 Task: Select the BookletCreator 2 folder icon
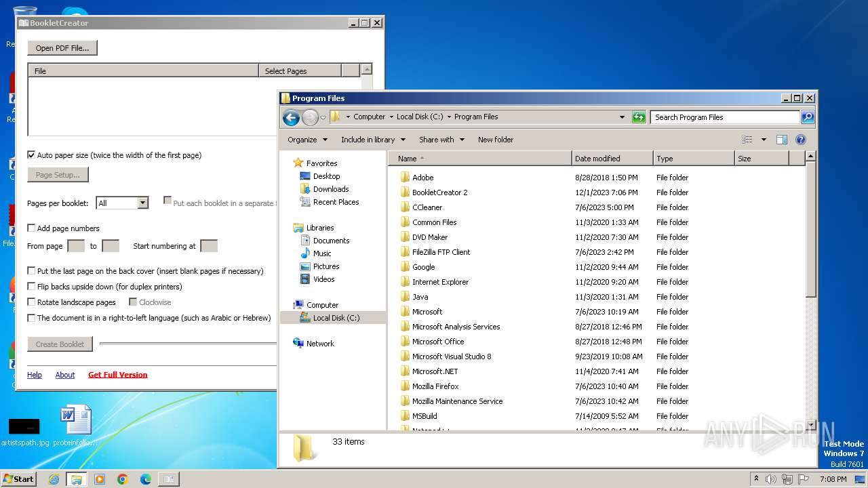(405, 192)
